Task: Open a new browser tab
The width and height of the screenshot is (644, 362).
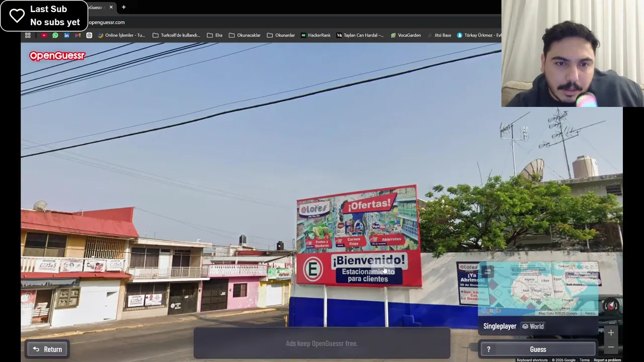Action: [124, 7]
